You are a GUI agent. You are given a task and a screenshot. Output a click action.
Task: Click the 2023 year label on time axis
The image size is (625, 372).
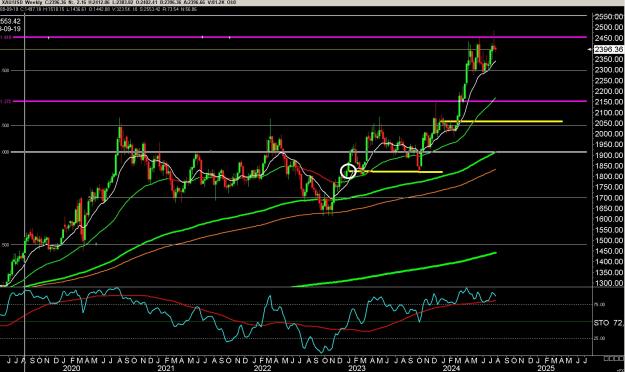coord(357,368)
